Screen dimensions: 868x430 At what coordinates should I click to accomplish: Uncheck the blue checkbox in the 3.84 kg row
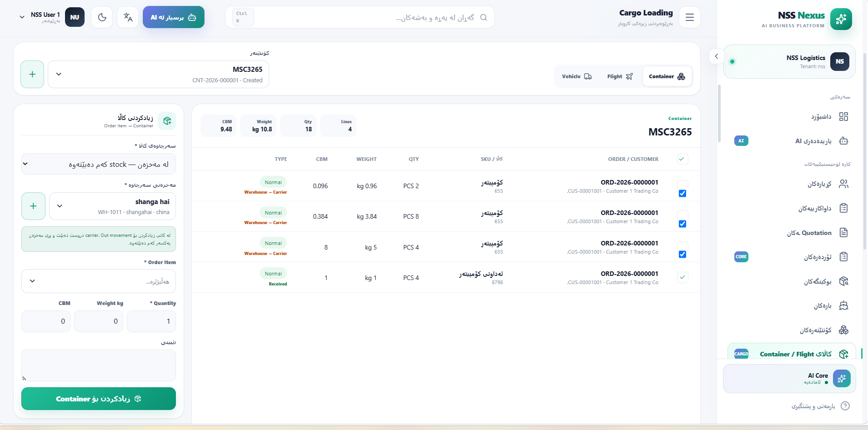(682, 224)
